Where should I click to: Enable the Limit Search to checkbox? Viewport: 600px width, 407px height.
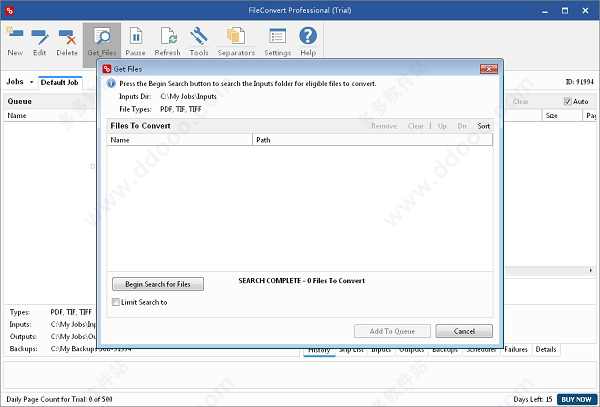point(116,302)
